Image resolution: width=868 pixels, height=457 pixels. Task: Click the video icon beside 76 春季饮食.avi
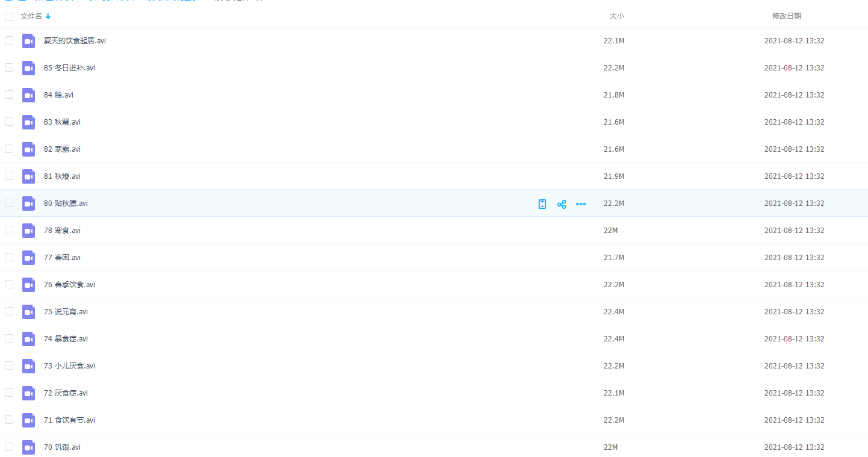pyautogui.click(x=28, y=285)
